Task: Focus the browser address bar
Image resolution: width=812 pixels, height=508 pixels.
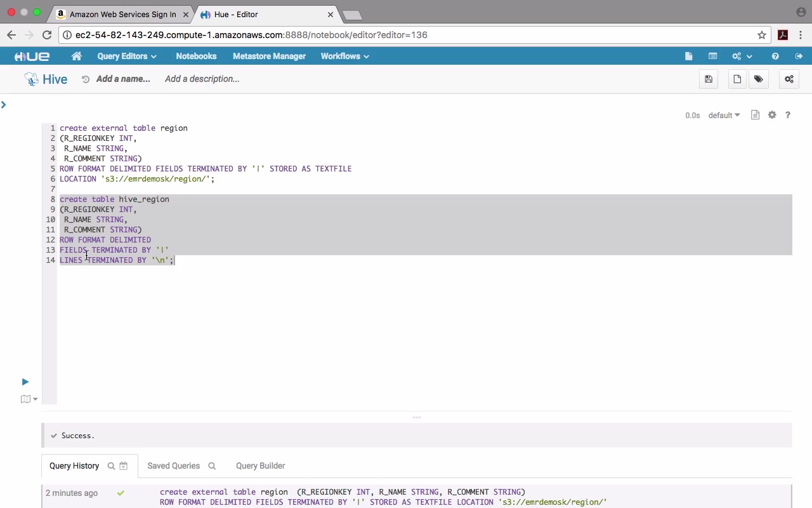Action: click(x=416, y=35)
